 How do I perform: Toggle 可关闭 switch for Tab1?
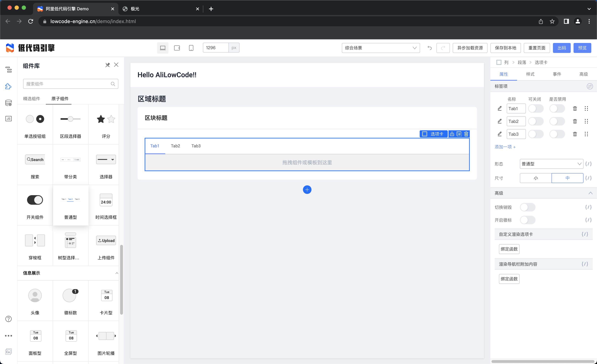[536, 108]
